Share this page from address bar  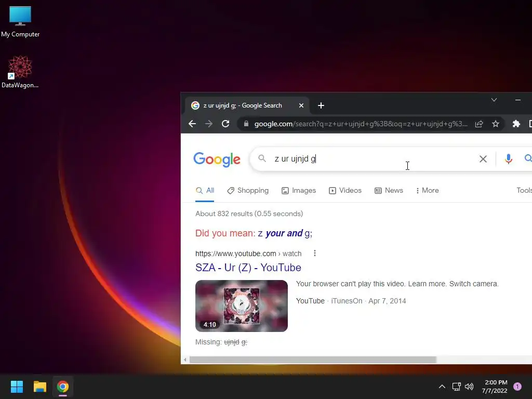point(478,124)
